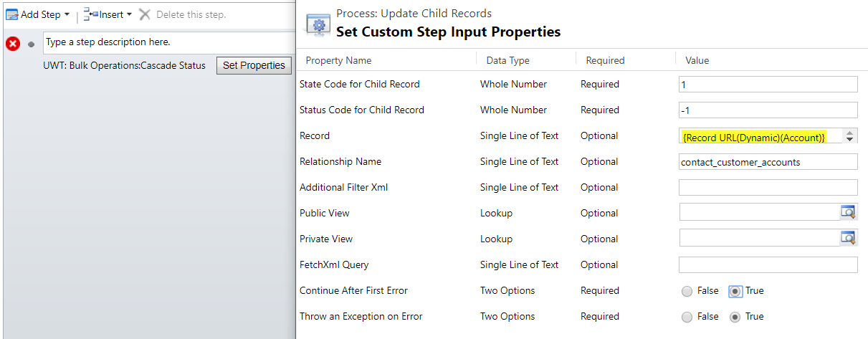The height and width of the screenshot is (339, 868).
Task: Click the Delete this step X icon
Action: (x=145, y=14)
